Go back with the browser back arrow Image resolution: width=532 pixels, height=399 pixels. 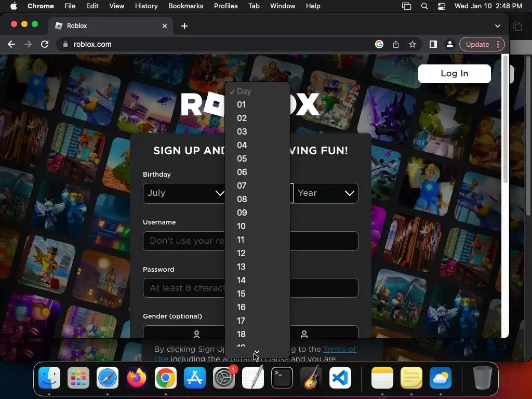coord(11,45)
